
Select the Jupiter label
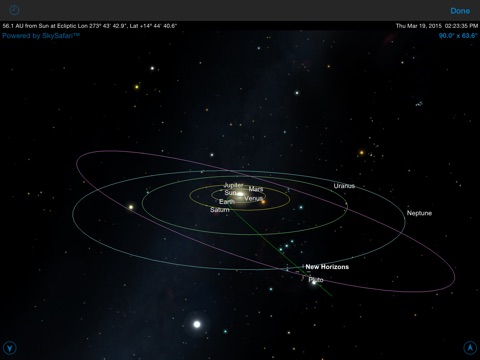click(x=233, y=185)
